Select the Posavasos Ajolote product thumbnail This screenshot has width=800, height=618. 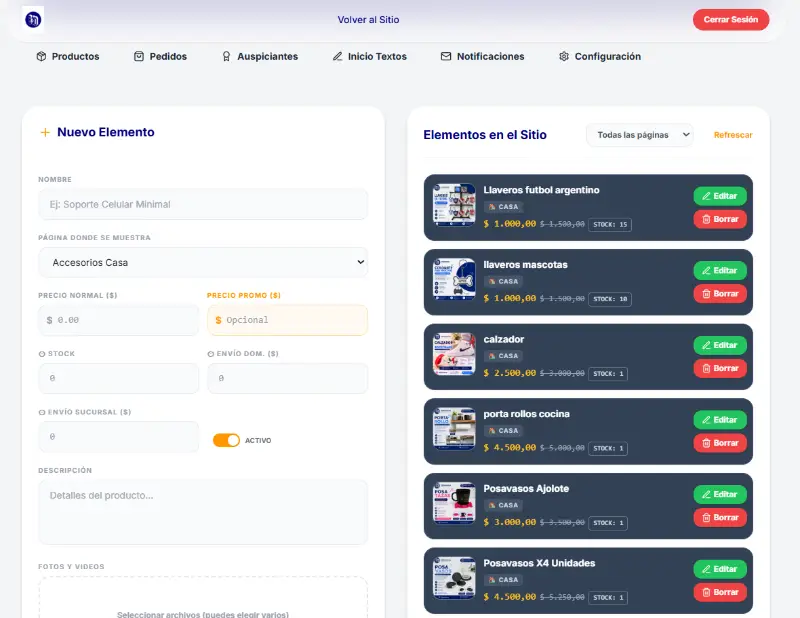454,504
